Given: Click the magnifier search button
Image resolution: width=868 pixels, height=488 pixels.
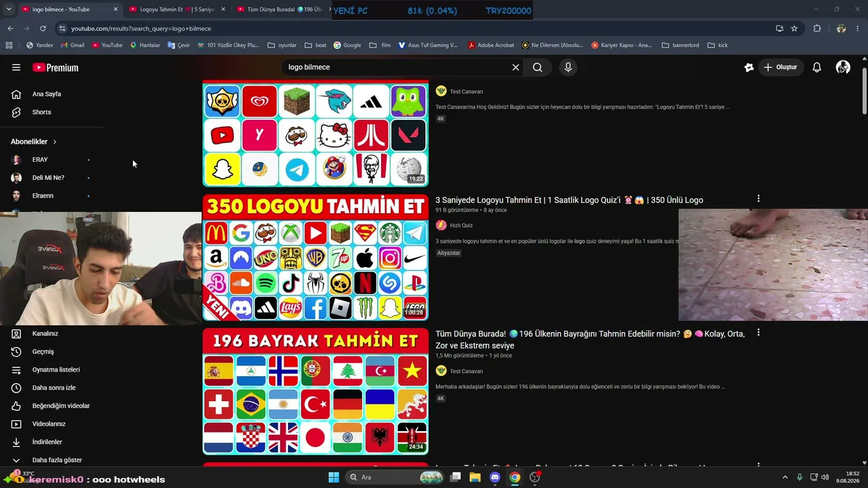Looking at the screenshot, I should 537,67.
